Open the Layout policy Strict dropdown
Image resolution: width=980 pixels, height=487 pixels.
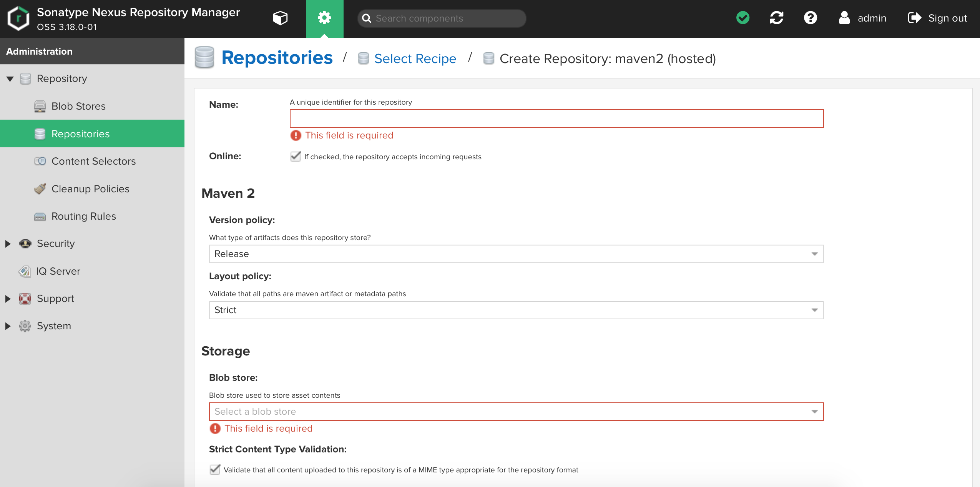(516, 310)
